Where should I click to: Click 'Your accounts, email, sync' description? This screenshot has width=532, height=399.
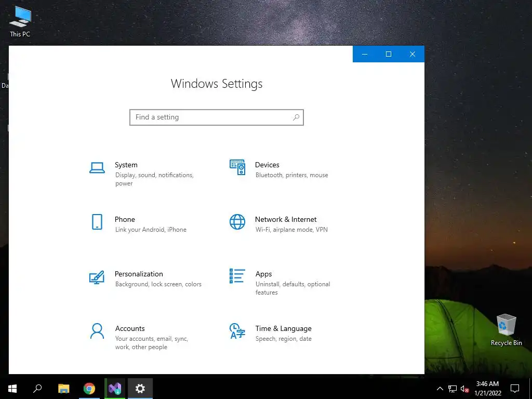coord(151,339)
